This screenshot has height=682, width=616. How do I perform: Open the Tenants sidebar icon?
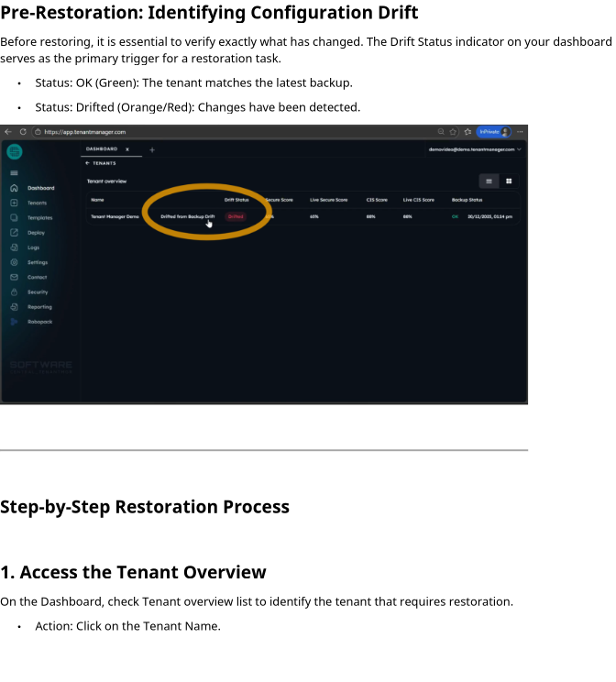pyautogui.click(x=14, y=203)
